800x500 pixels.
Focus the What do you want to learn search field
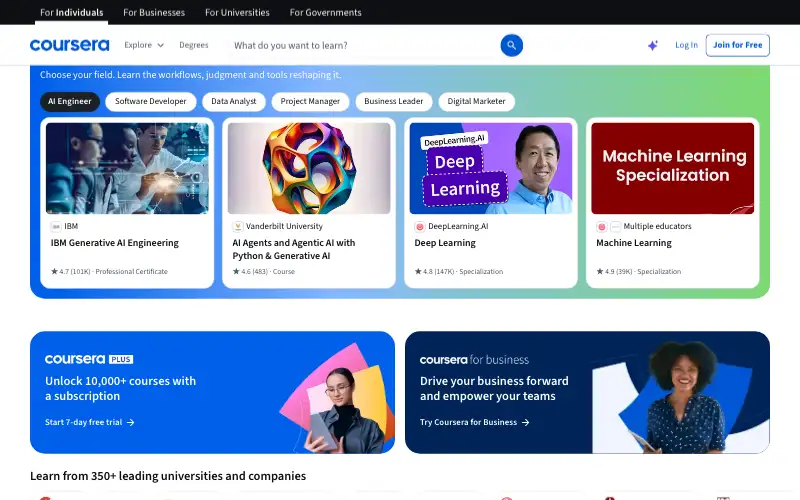[362, 45]
